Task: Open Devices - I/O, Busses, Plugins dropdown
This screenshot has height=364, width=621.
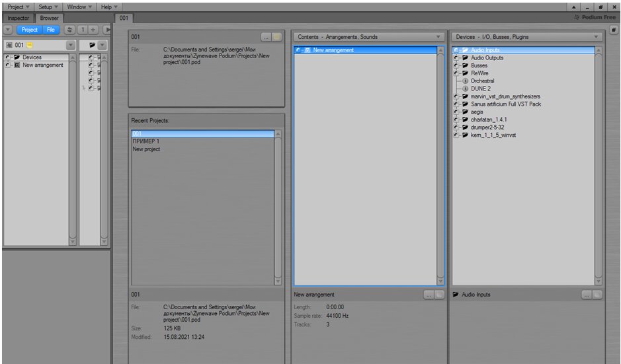Action: 526,37
